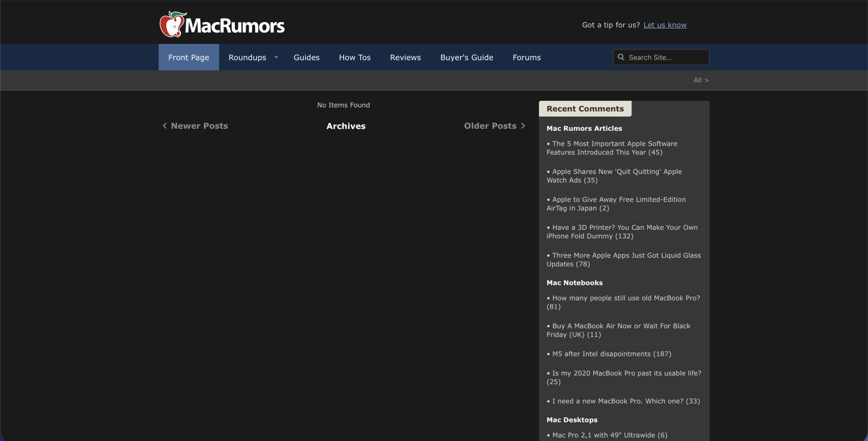The height and width of the screenshot is (441, 868).
Task: Open the Mac Notebooks forum heading
Action: coord(575,283)
